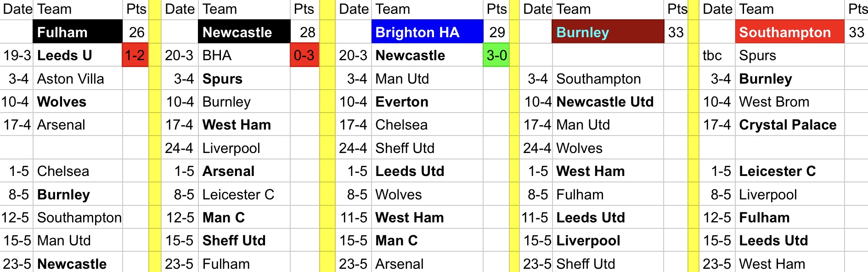Image resolution: width=868 pixels, height=272 pixels.
Task: Click the bold Leeds U fixture cell
Action: point(77,56)
